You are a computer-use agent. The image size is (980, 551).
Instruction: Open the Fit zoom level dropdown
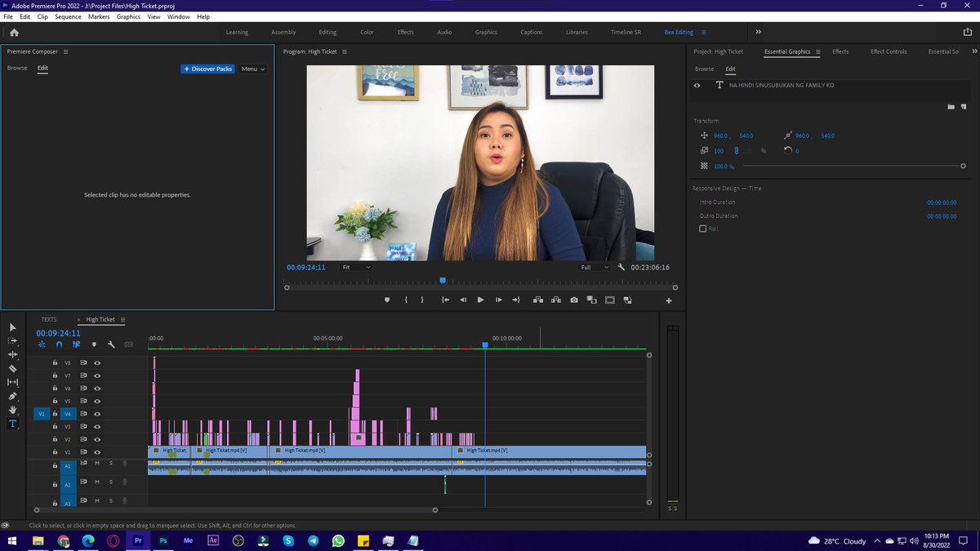pos(357,267)
